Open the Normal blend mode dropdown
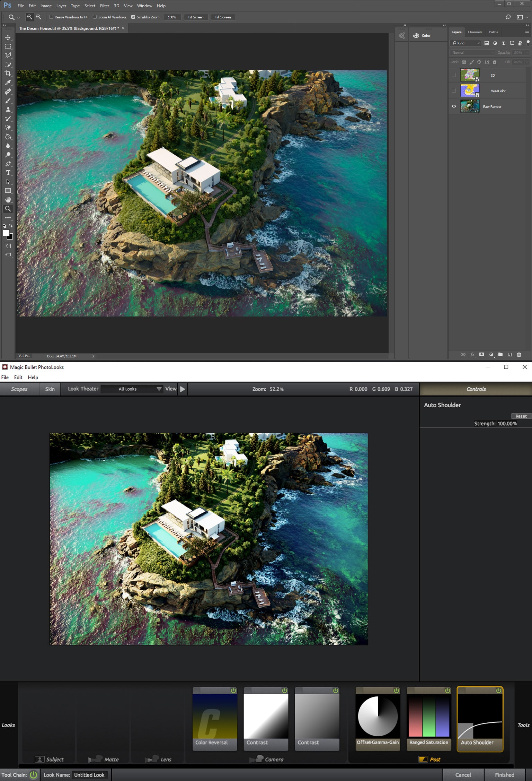This screenshot has height=781, width=532. (472, 53)
